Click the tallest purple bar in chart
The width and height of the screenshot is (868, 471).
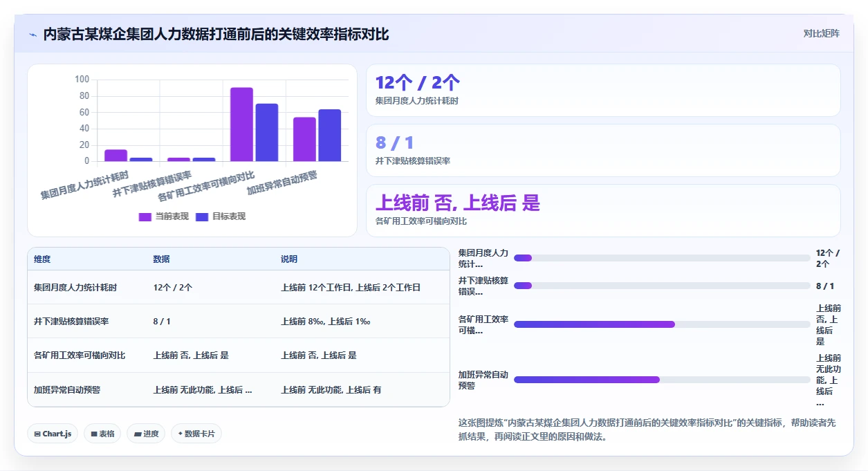click(x=241, y=124)
